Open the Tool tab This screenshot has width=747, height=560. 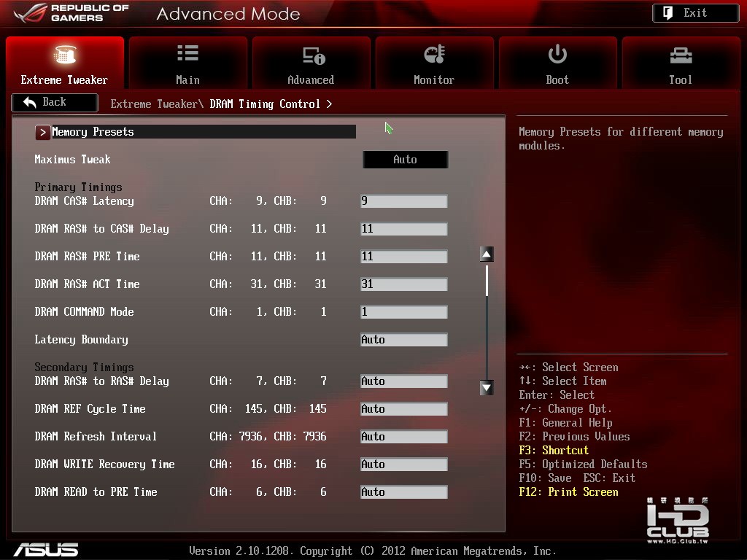(681, 63)
